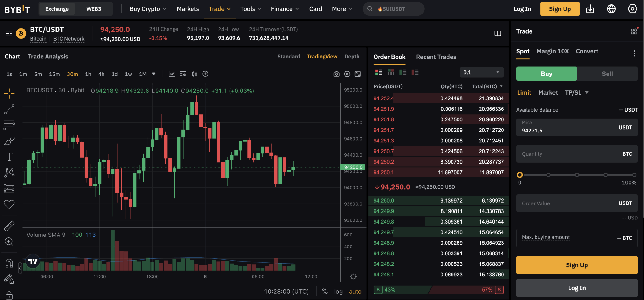Select the Text annotation tool
The width and height of the screenshot is (644, 300).
click(9, 157)
